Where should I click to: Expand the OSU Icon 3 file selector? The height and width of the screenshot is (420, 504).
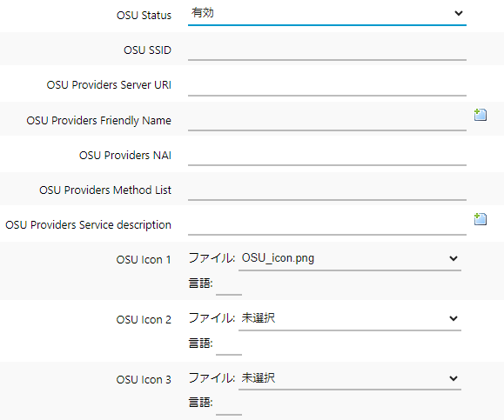pyautogui.click(x=350, y=378)
